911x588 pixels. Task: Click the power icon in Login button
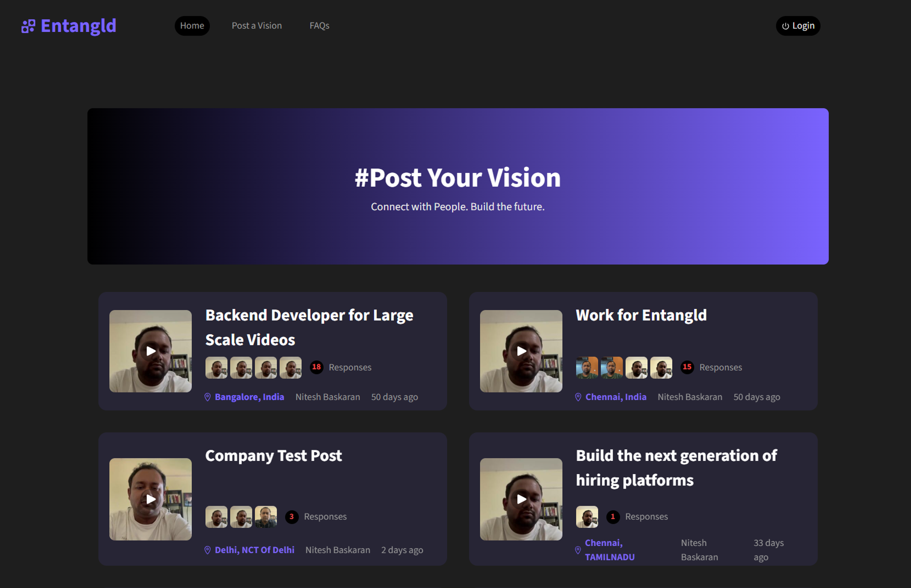[x=785, y=26]
